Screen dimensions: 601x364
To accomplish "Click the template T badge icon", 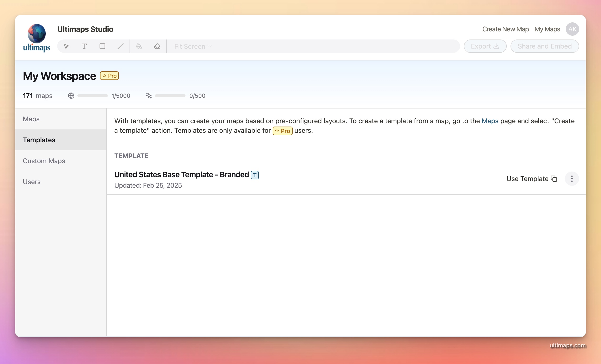I will tap(255, 175).
